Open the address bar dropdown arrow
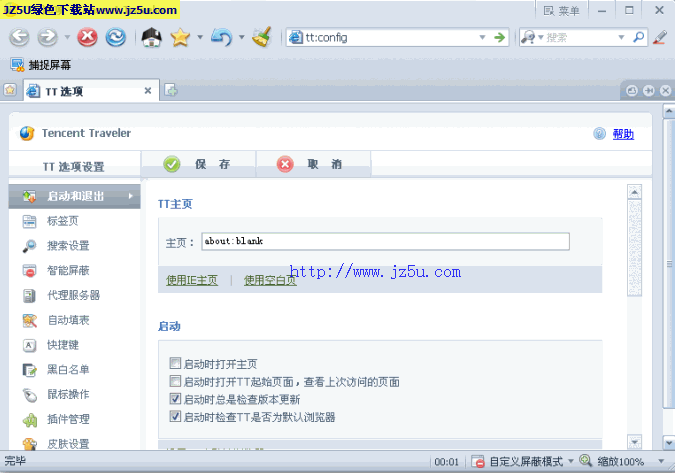This screenshot has height=473, width=675. [x=483, y=37]
